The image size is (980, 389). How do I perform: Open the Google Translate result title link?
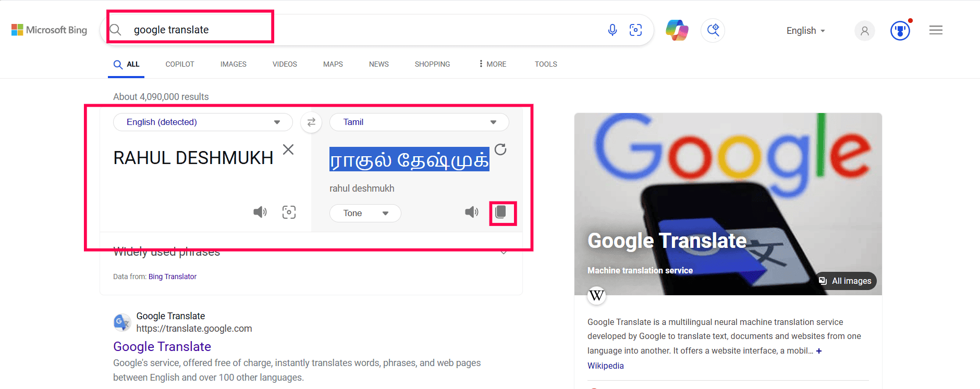(x=162, y=347)
